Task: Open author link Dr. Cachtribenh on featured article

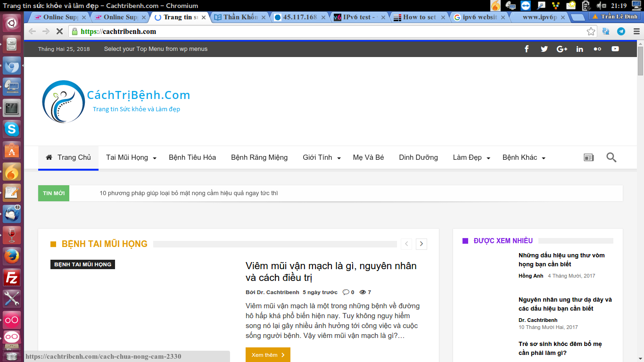Action: tap(278, 292)
